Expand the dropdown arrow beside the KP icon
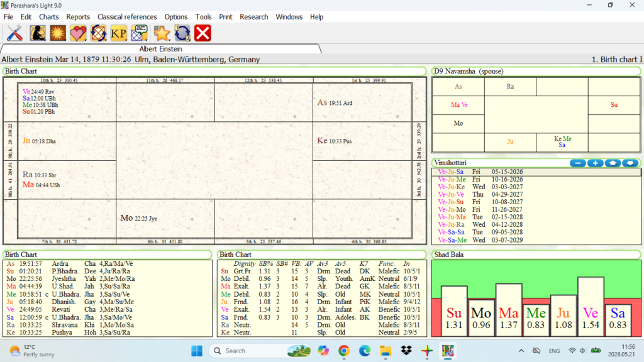Viewport: 644px width, 362px height. tap(126, 40)
